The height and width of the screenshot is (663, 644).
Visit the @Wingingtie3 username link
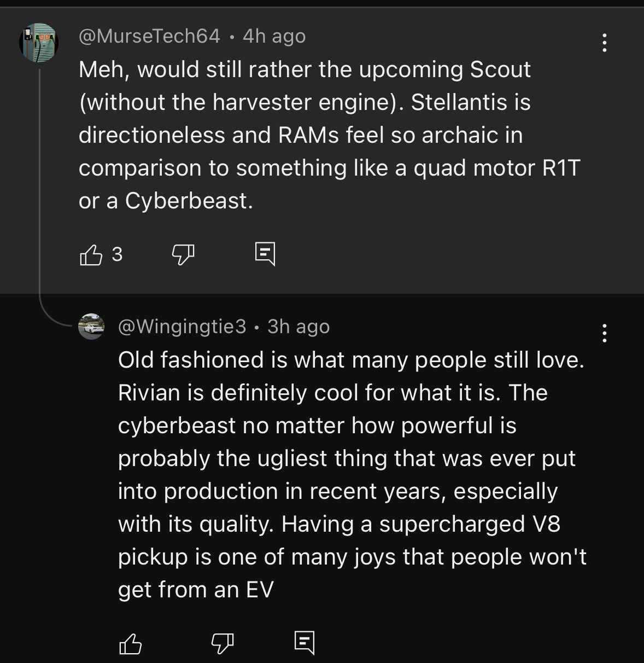click(x=182, y=327)
